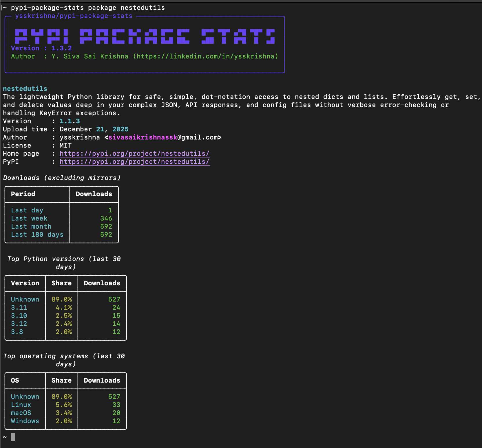
Task: Open the Home page PyPI project link
Action: point(134,153)
